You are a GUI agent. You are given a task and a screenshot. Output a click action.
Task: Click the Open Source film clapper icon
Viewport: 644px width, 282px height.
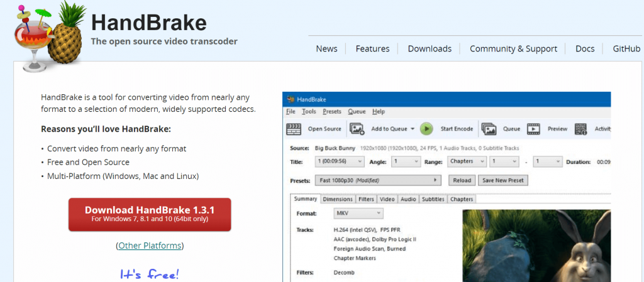[x=294, y=129]
